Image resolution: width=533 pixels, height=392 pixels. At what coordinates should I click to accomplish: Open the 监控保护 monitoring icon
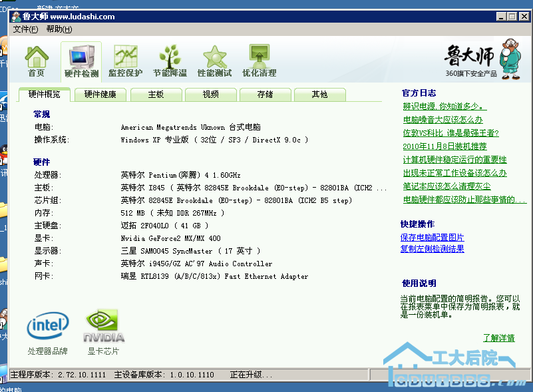point(126,61)
